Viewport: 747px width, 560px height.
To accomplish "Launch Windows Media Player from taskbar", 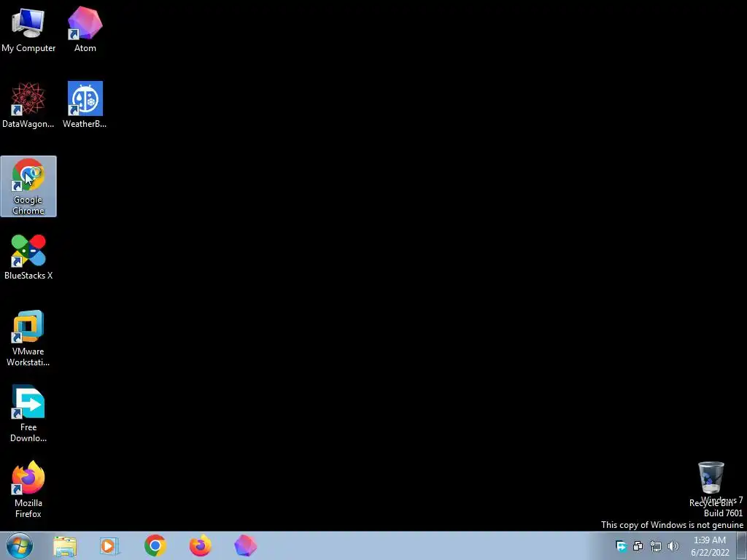I will pos(109,546).
